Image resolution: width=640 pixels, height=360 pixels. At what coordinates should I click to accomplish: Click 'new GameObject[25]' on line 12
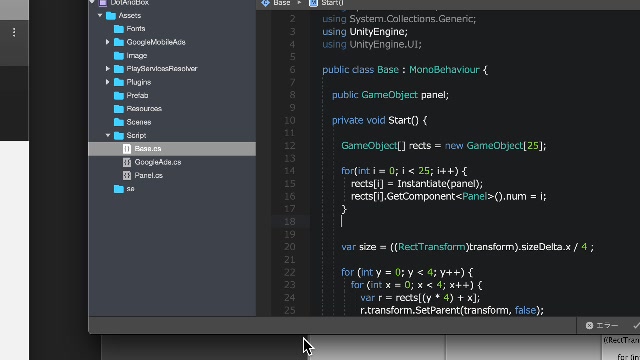(493, 146)
